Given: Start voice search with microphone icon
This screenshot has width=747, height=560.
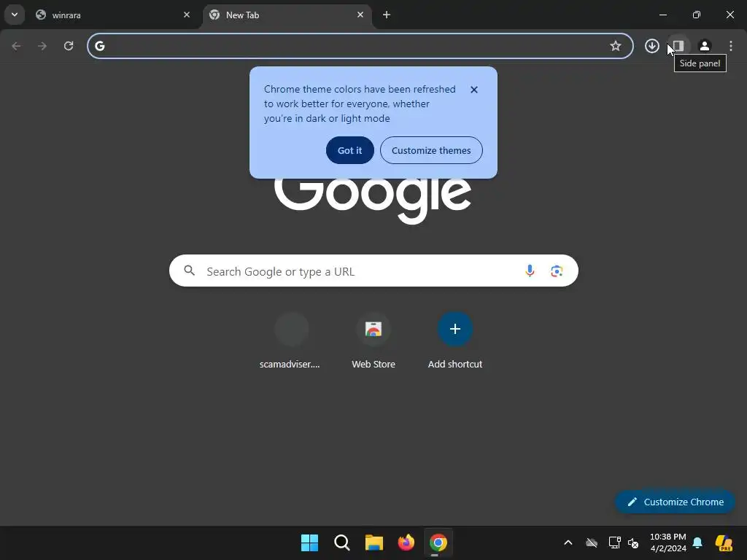Looking at the screenshot, I should [530, 271].
